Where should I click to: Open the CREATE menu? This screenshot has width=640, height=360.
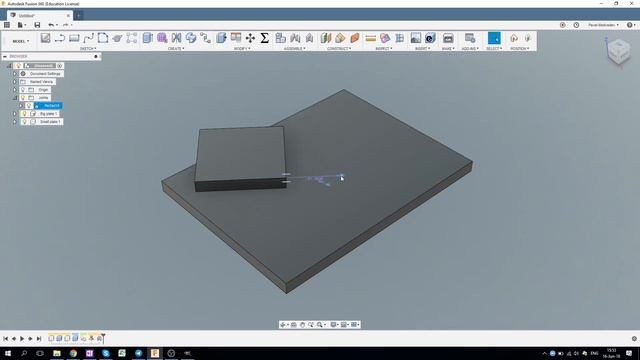(176, 49)
